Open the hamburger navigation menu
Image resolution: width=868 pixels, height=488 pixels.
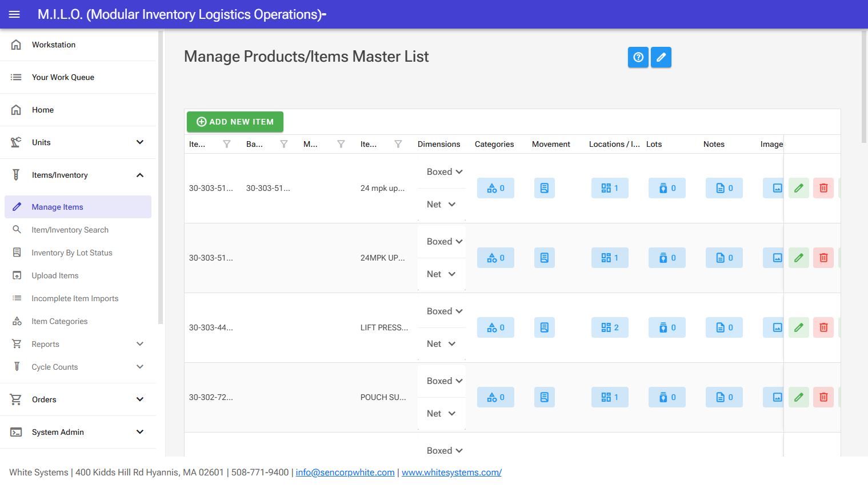click(x=14, y=14)
